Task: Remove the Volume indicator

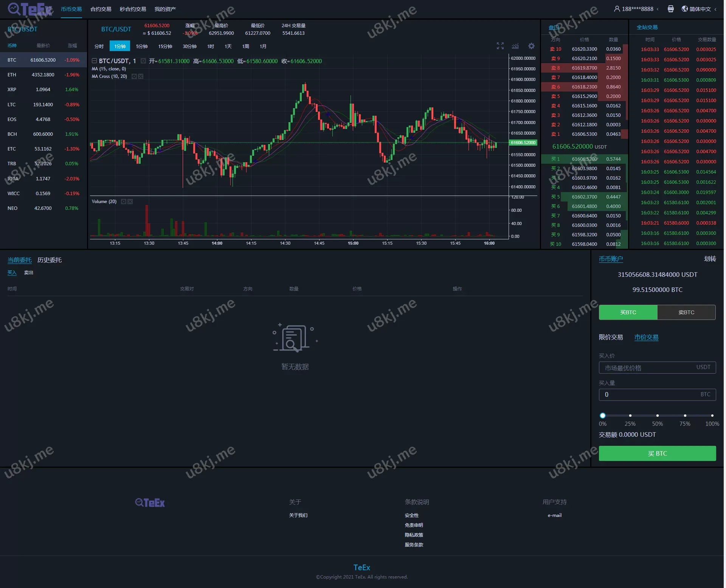Action: [130, 202]
